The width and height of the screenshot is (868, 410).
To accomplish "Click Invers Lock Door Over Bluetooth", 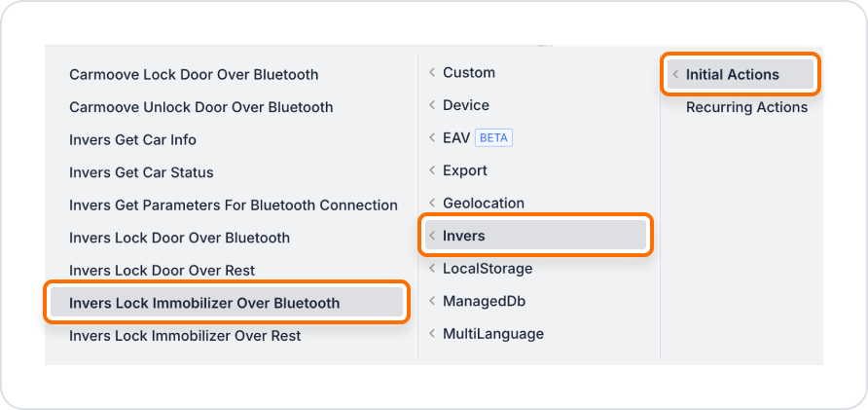I will [179, 238].
